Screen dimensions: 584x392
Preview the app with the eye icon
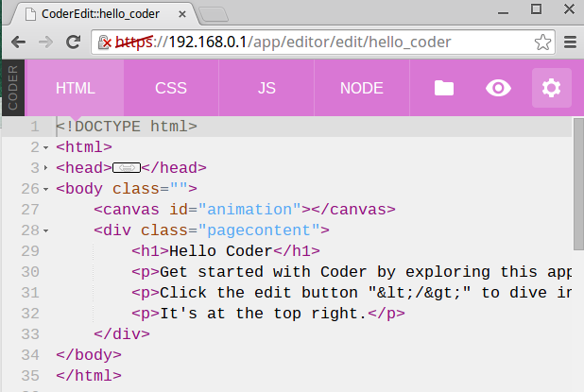498,88
